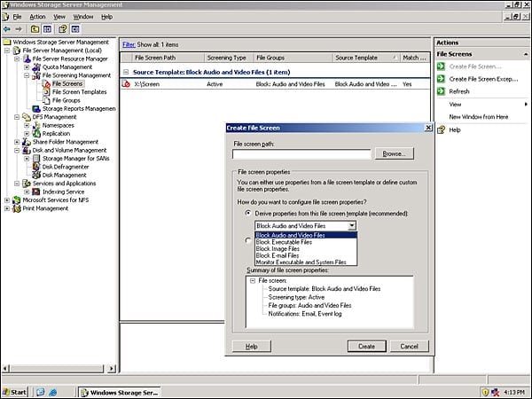Select Print Management icon in tree
532x399 pixels.
click(17, 208)
